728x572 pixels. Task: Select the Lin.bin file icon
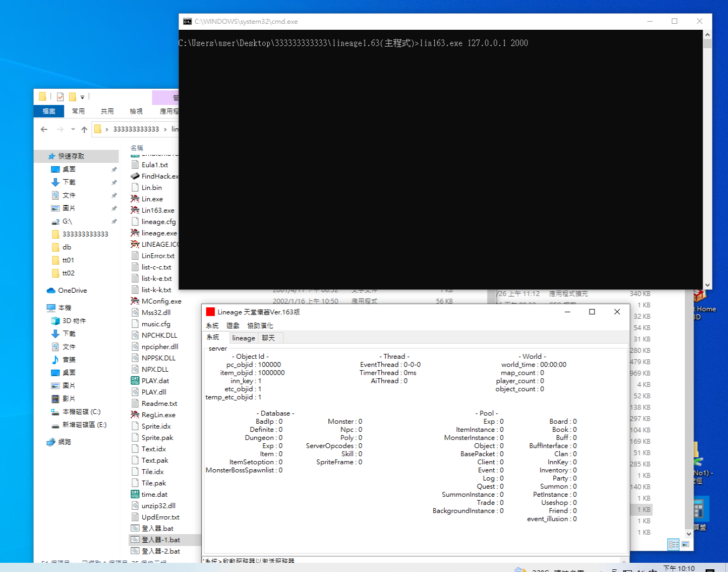pyautogui.click(x=135, y=187)
